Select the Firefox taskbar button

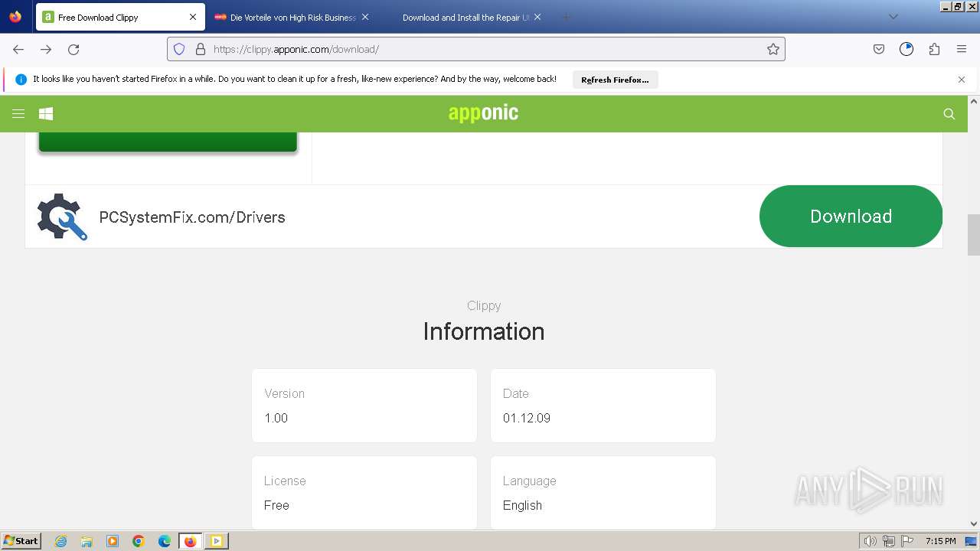pyautogui.click(x=191, y=541)
